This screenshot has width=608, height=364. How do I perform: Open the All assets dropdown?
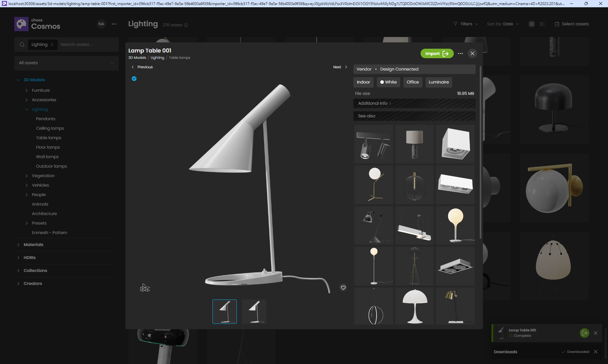(x=66, y=63)
